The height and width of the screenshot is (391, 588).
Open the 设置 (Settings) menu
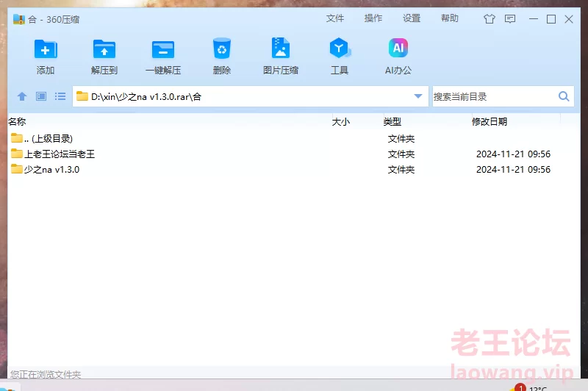412,18
